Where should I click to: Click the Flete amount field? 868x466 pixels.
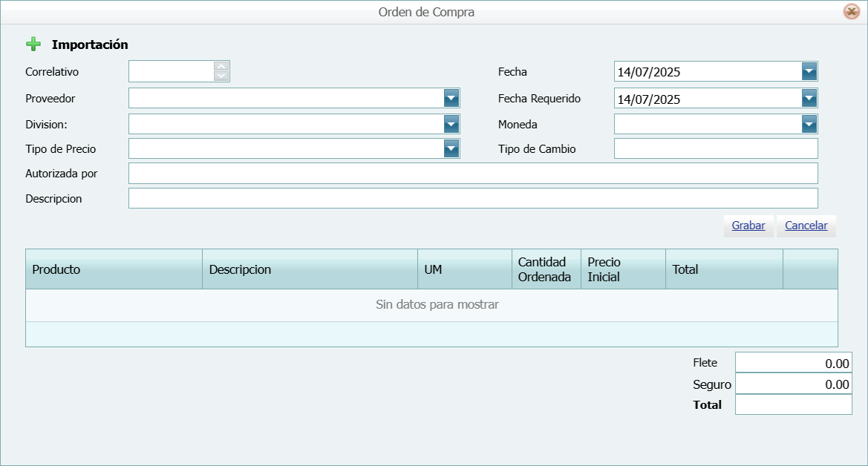point(793,364)
